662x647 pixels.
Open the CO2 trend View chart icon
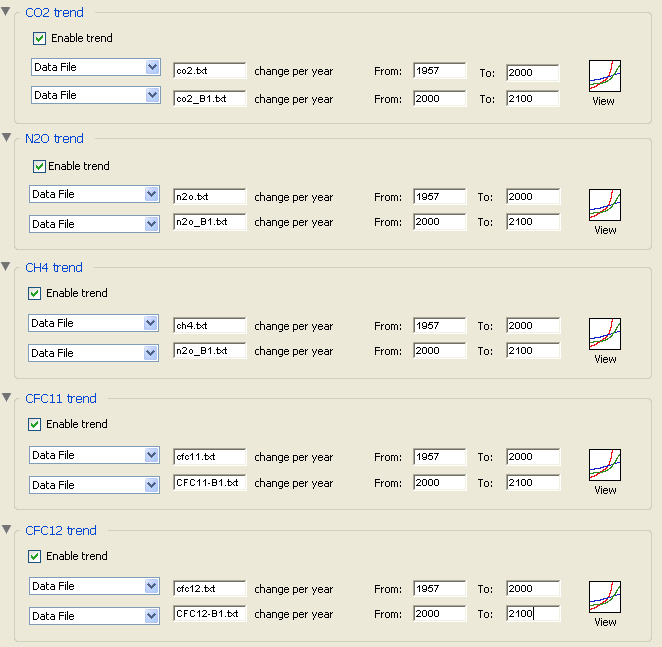604,77
